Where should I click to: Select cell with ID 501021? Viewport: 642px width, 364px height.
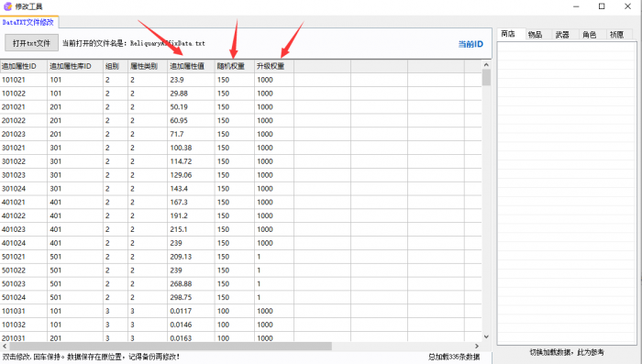click(23, 257)
